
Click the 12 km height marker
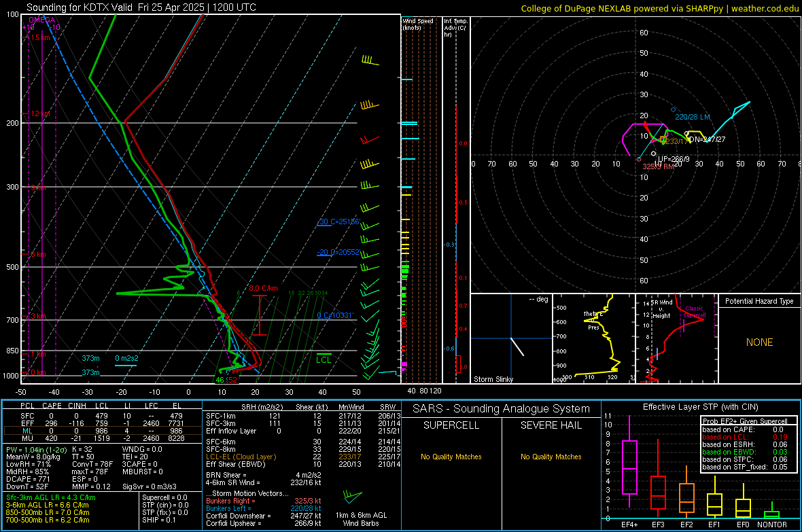40,113
